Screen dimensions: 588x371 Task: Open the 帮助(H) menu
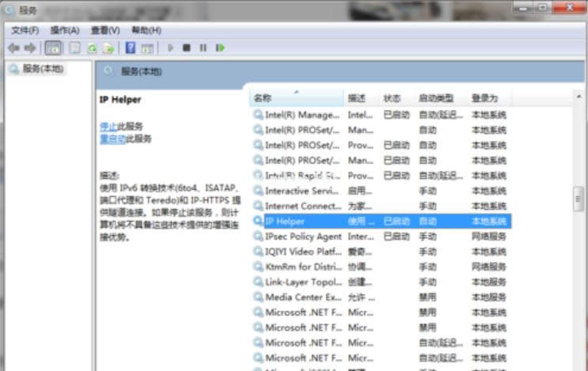146,30
